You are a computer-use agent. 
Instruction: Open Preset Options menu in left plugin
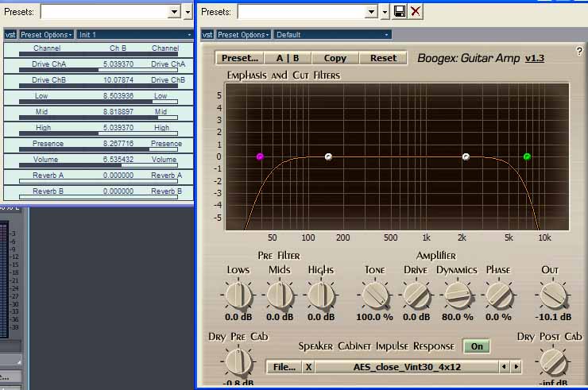(46, 34)
